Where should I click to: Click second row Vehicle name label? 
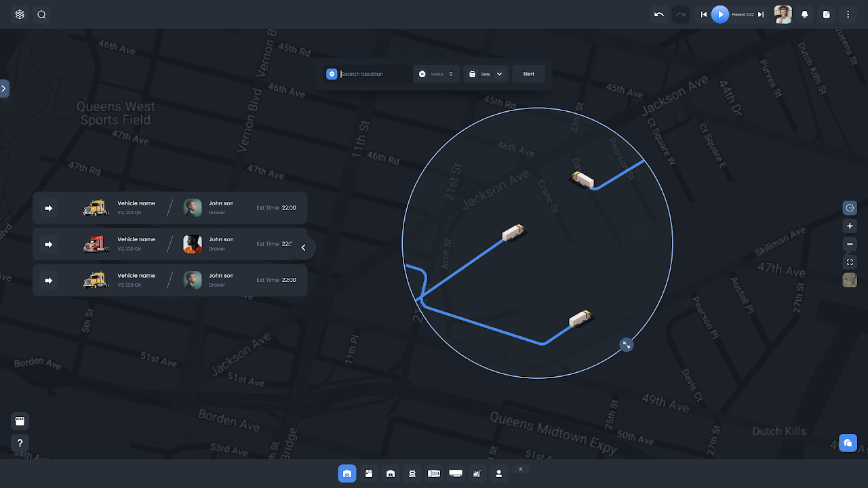coord(136,239)
